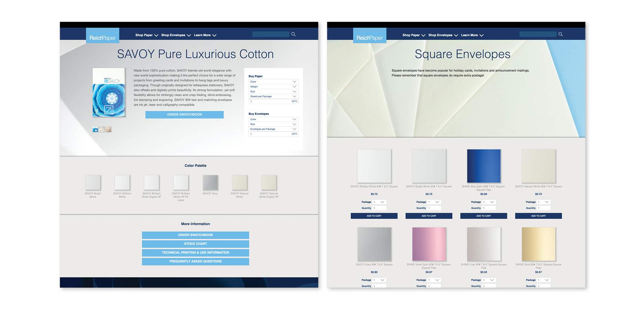Click SAVOY Grey 80# T 6.5" Square title
The image size is (644, 309).
[x=374, y=265]
